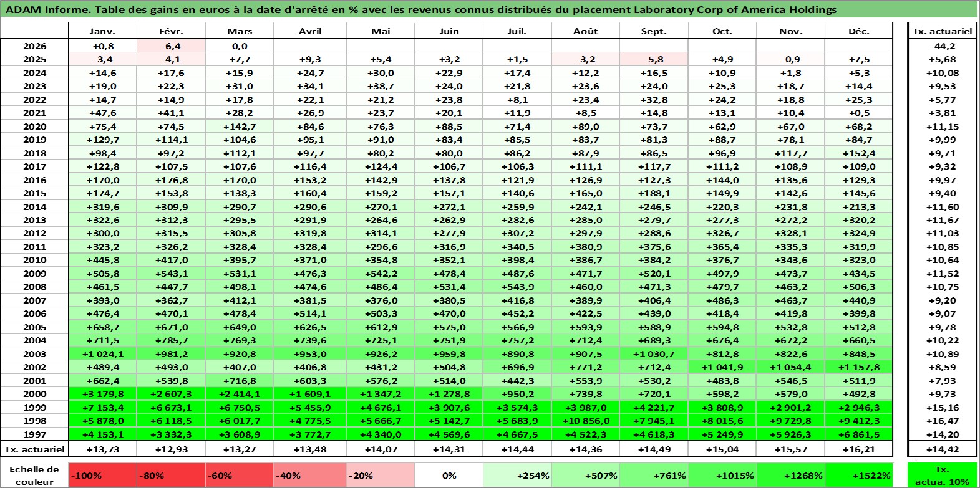
Task: Click the -40% color scale swatch
Action: point(310,475)
